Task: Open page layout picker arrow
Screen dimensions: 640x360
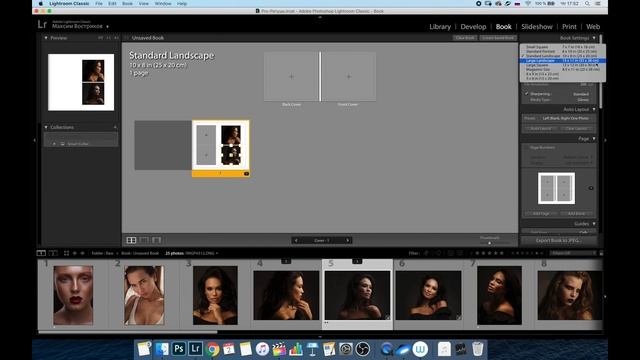Action: [x=591, y=188]
